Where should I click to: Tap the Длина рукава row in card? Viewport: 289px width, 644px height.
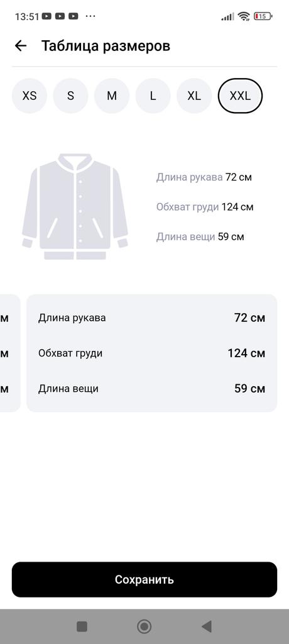152,318
